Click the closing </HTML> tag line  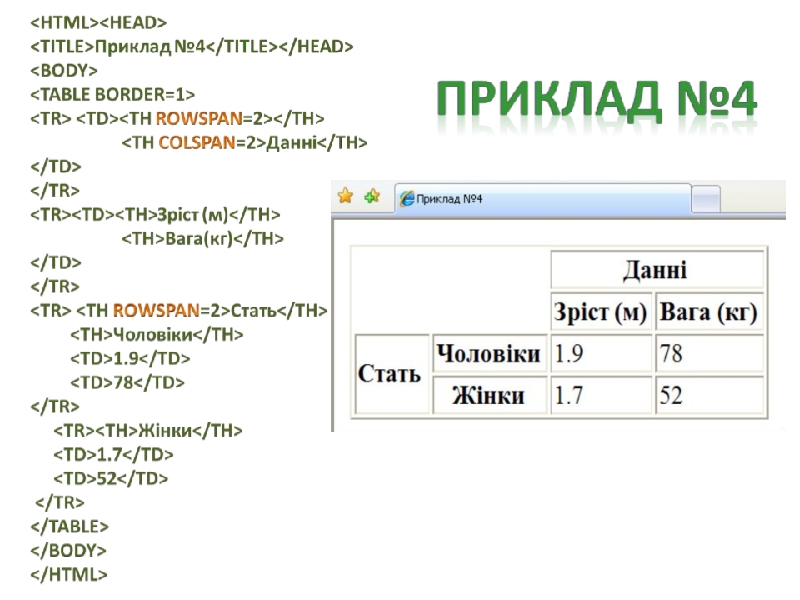[x=68, y=574]
